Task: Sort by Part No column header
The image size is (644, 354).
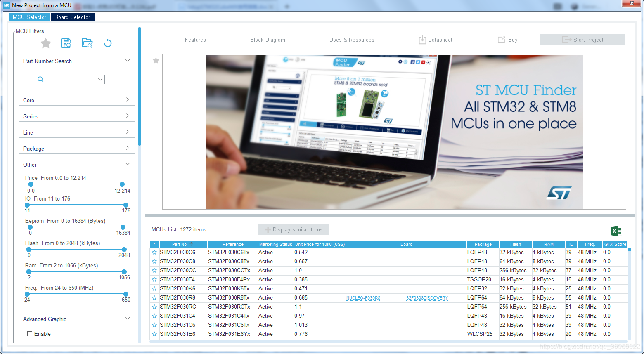Action: coord(183,244)
